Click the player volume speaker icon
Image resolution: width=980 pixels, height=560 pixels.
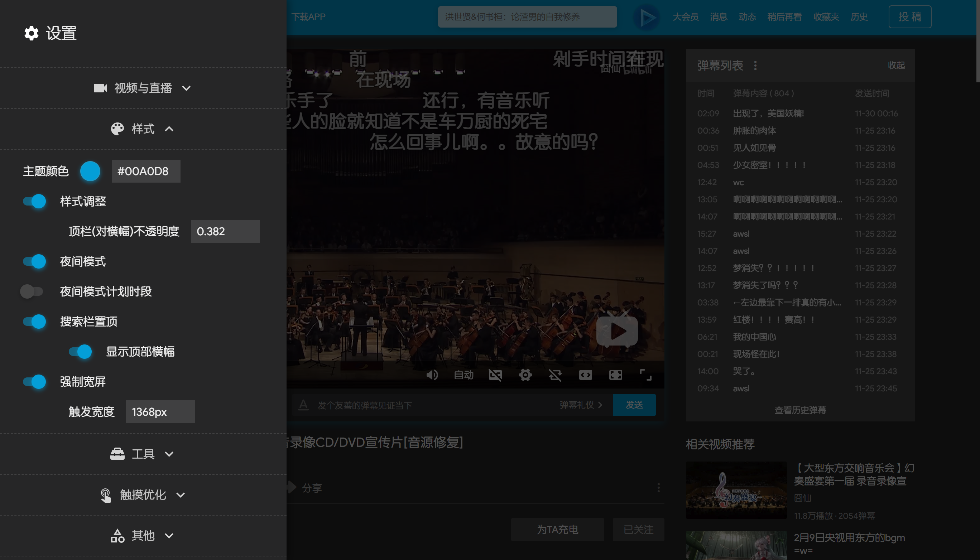click(432, 375)
